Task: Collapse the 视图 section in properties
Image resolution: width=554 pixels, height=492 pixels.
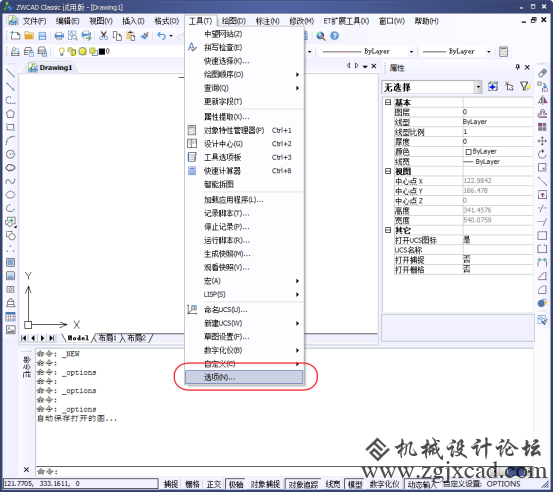Action: click(388, 171)
